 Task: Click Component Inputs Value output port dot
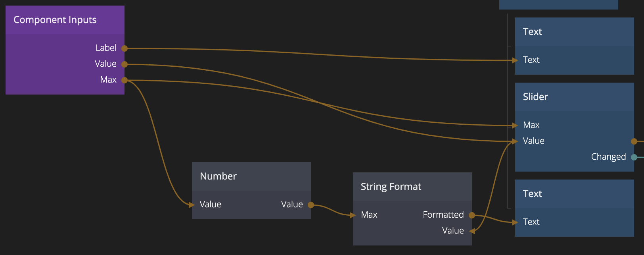[125, 64]
